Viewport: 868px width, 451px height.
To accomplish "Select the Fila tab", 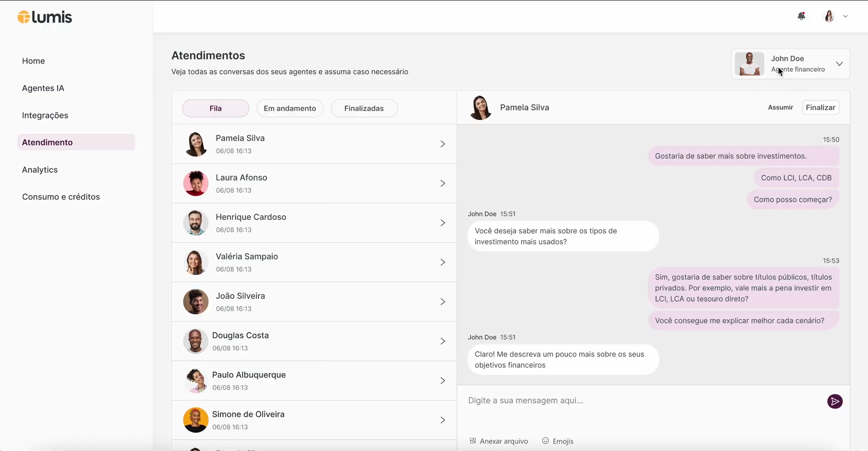I will (216, 108).
